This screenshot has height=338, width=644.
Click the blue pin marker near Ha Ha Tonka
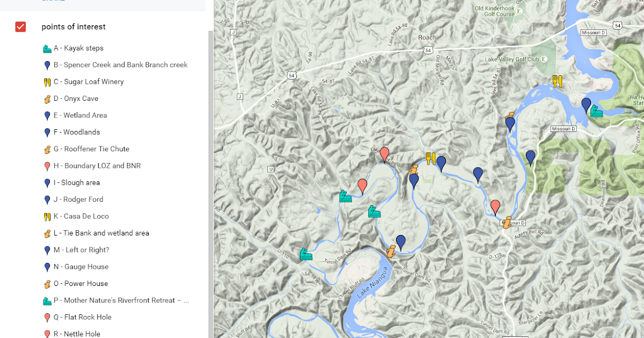[586, 104]
